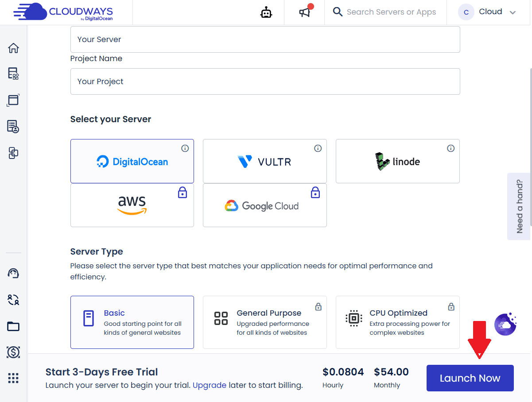
Task: Open the AI robot assistant icon
Action: click(266, 12)
